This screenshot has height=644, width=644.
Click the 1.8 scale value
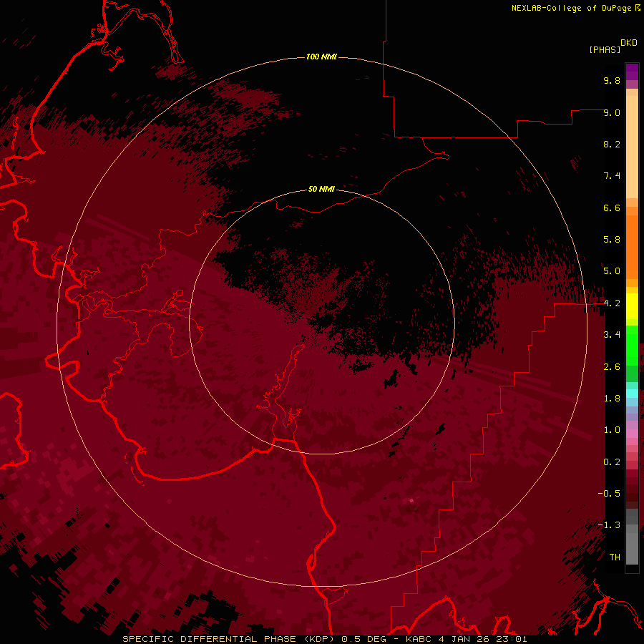tap(612, 399)
